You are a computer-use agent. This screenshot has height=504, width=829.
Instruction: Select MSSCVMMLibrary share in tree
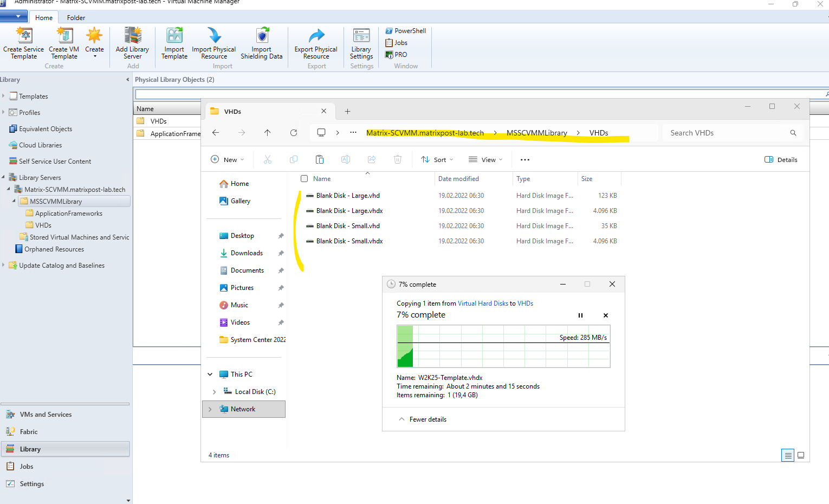coord(74,201)
